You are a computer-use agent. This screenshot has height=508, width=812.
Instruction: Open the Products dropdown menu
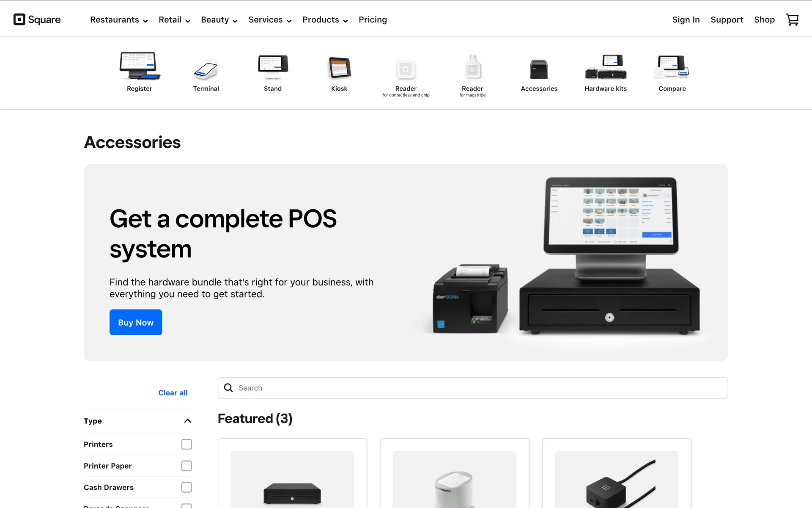coord(325,20)
